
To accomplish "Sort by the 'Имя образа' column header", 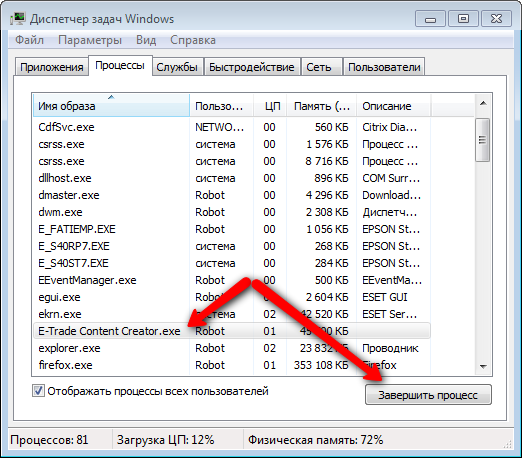I will [x=111, y=106].
